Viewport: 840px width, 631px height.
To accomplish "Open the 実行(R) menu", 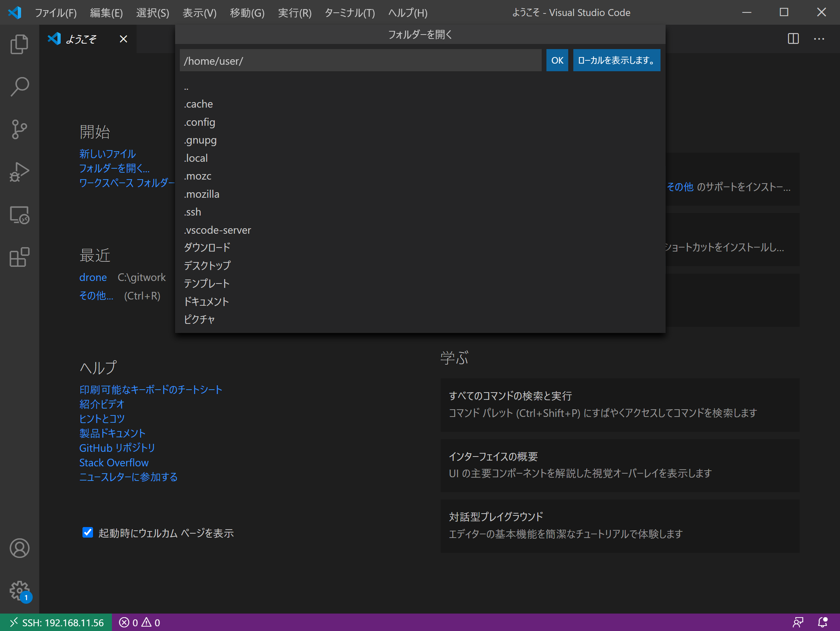I will [x=295, y=13].
